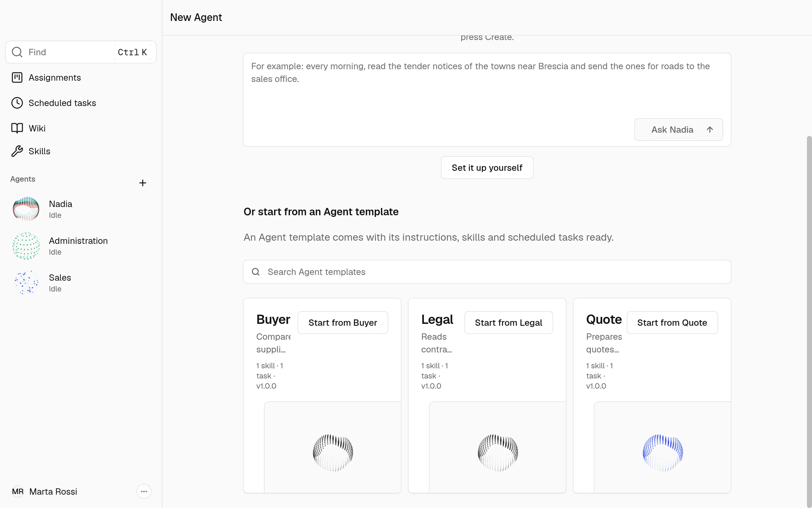Click into the agent description text area
812x508 pixels.
tap(487, 99)
